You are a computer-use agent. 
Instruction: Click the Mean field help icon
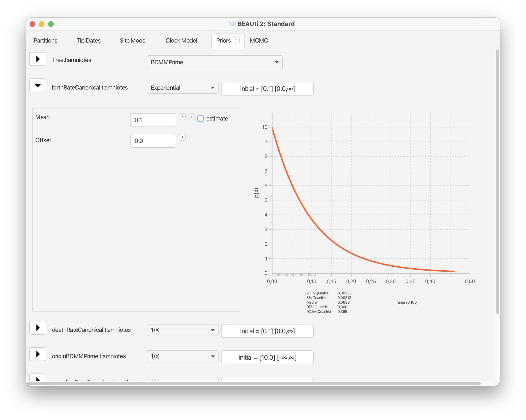click(x=182, y=117)
